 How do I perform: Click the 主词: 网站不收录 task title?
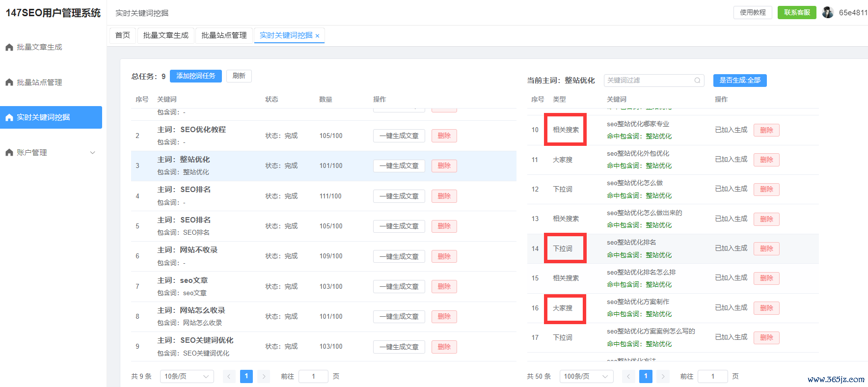pyautogui.click(x=188, y=250)
